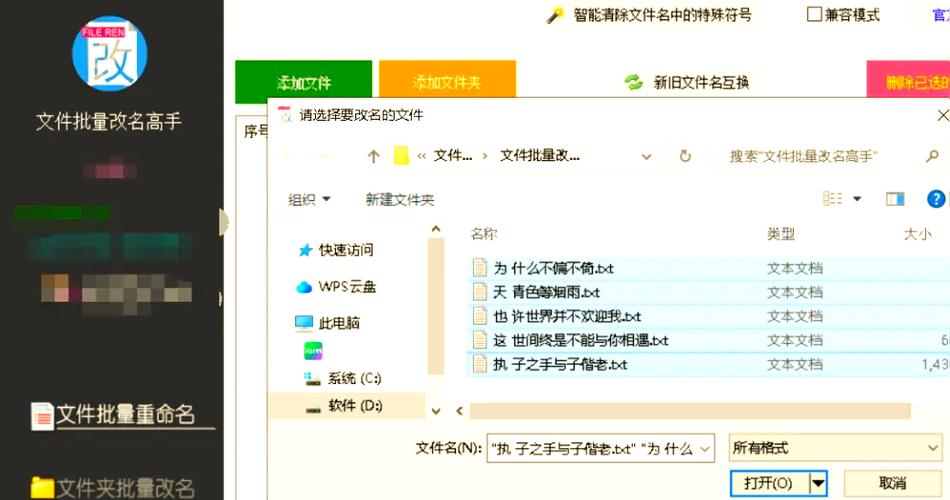Select 快速访问 in the navigation pane
950x500 pixels.
click(x=346, y=250)
